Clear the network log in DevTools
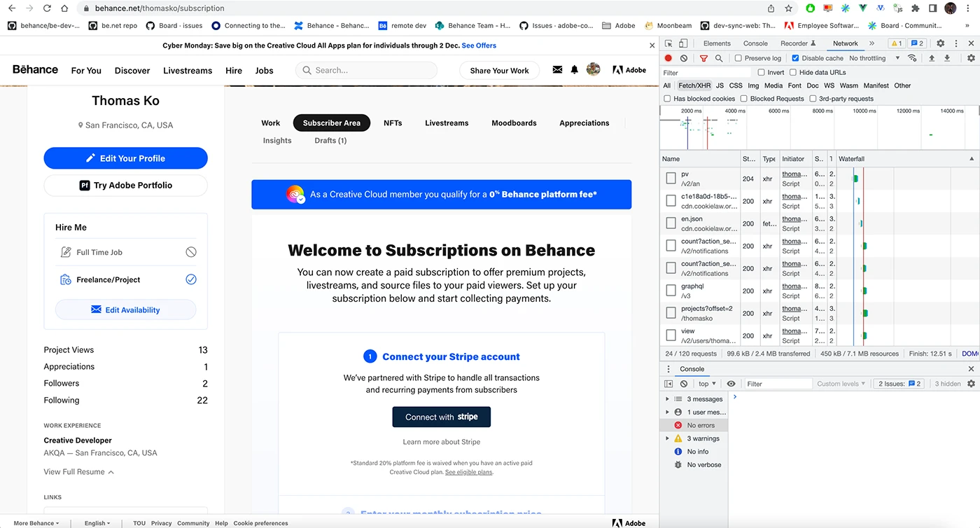 (x=684, y=58)
